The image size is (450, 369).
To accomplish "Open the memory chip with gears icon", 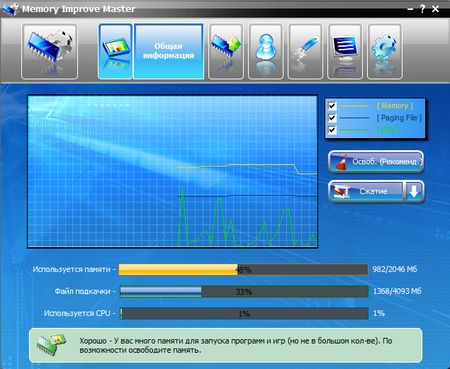I will click(50, 51).
